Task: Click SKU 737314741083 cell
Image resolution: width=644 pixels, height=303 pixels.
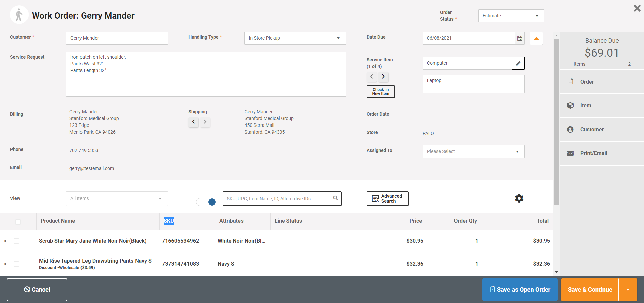Action: click(x=180, y=264)
